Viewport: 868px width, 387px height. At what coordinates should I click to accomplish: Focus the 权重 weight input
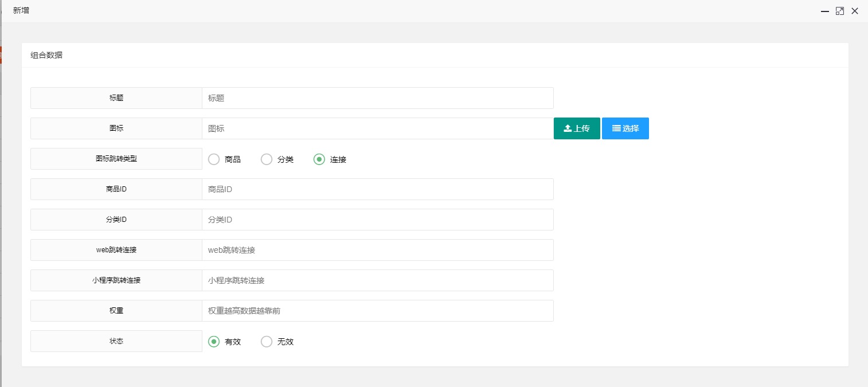[377, 311]
